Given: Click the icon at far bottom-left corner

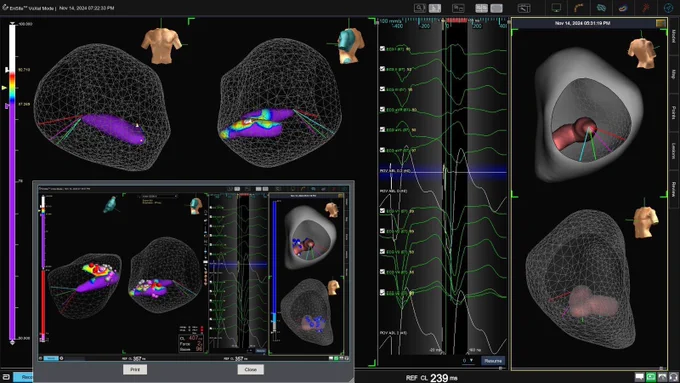Looking at the screenshot, I should 6,377.
